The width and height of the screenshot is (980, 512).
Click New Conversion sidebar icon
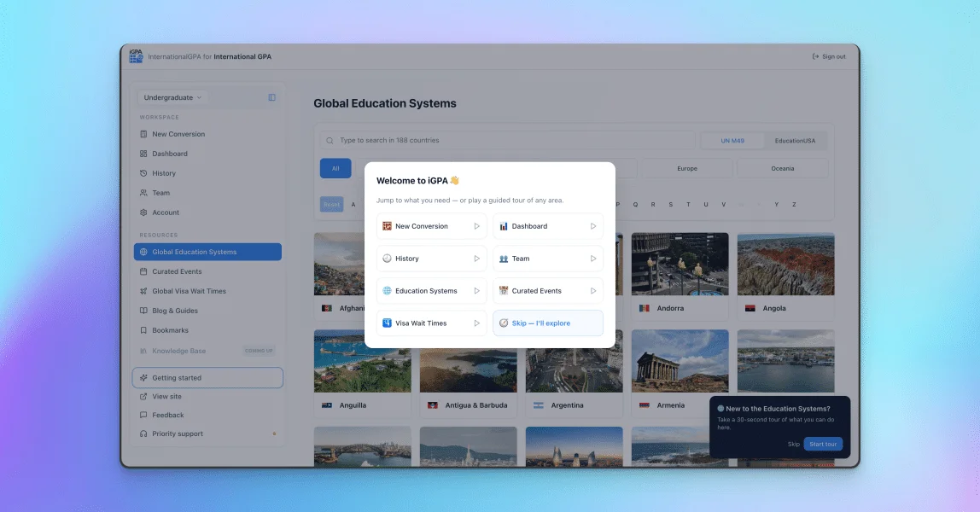[143, 134]
